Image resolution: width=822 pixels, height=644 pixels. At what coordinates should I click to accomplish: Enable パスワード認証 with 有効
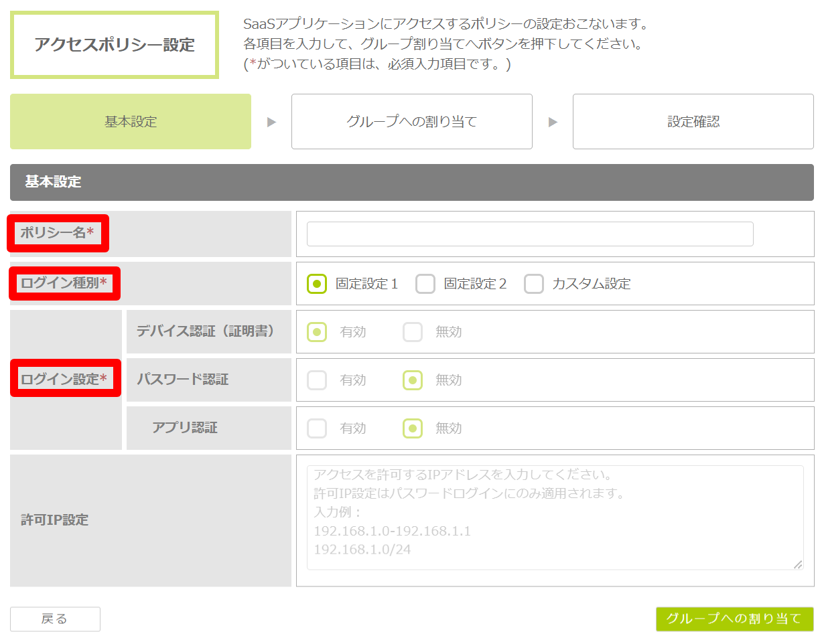click(x=317, y=380)
